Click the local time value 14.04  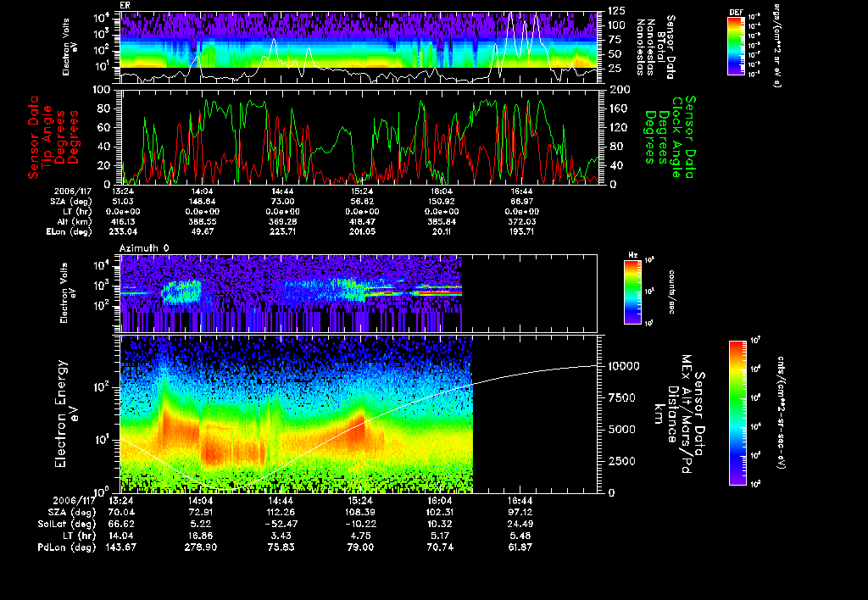click(121, 536)
